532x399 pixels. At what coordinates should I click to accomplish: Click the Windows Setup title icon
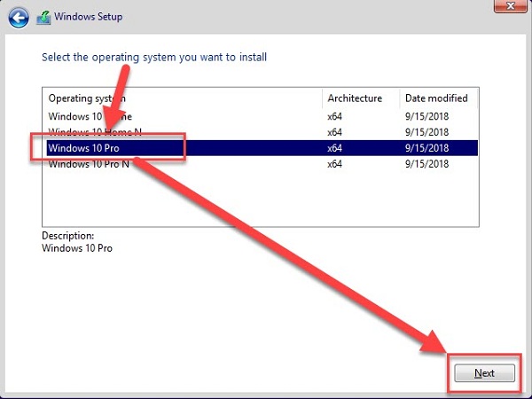click(43, 17)
